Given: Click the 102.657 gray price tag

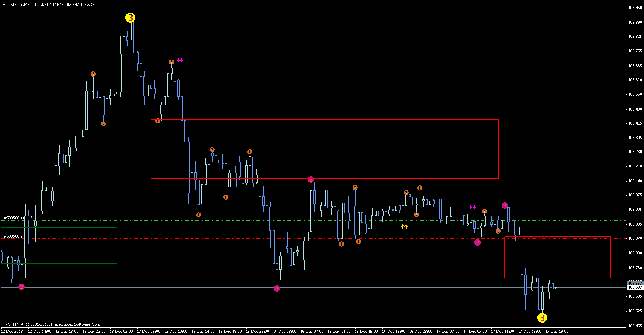Looking at the screenshot, I should pyautogui.click(x=635, y=282).
